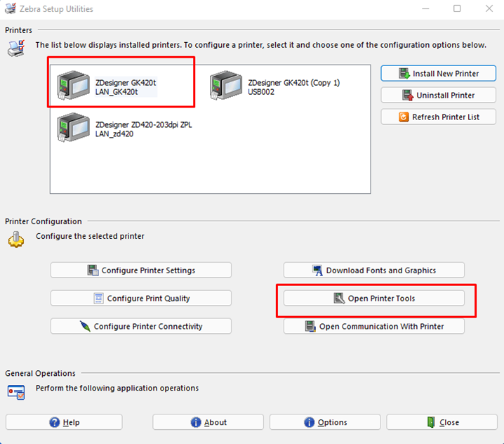
Task: Open the About dialog
Action: pos(208,422)
